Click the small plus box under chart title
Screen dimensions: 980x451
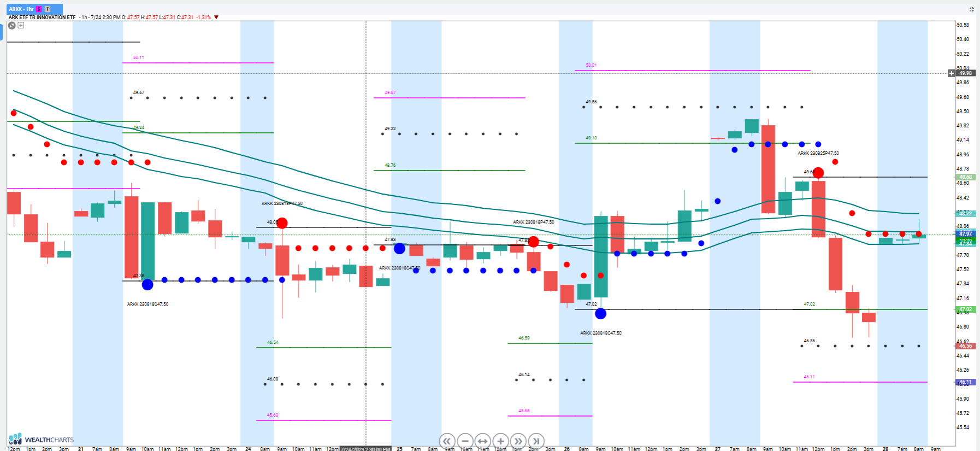[21, 25]
